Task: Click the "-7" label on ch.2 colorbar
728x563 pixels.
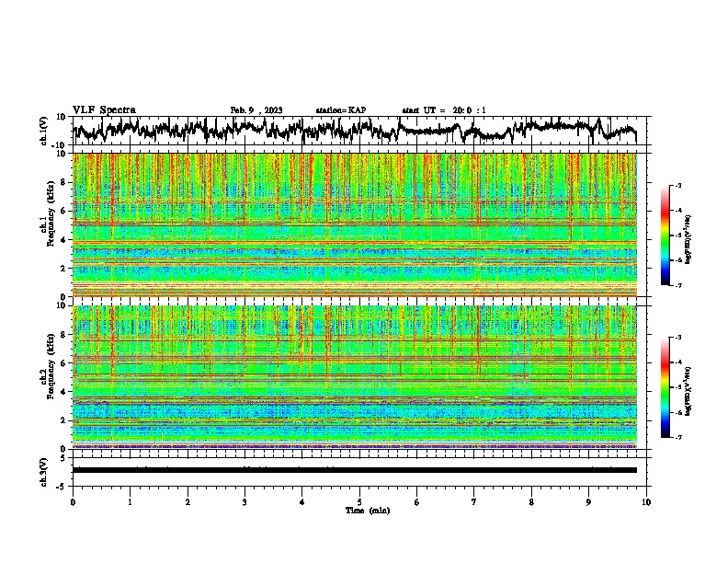Action: pyautogui.click(x=678, y=437)
